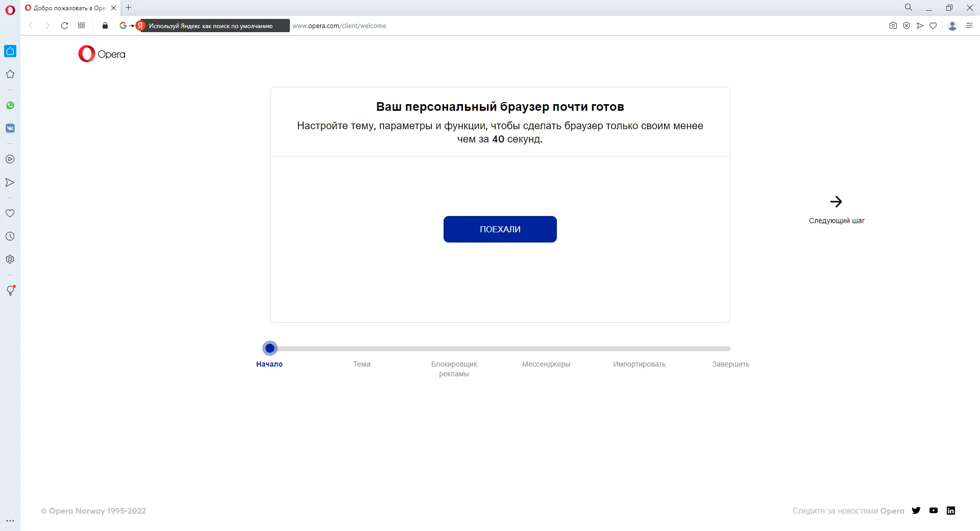Go forward to the next page

tap(47, 26)
